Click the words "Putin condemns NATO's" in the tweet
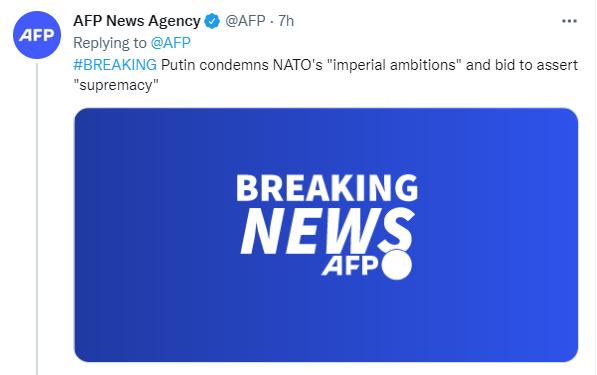 tap(242, 65)
